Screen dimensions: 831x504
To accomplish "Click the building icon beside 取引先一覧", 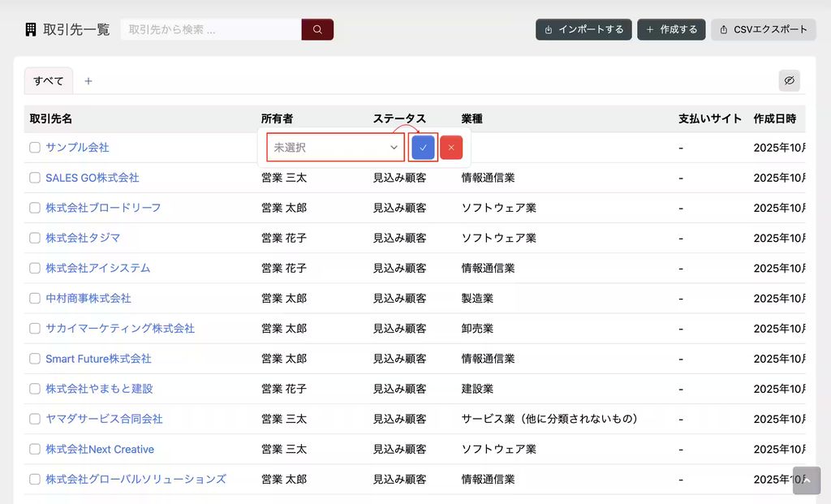I will 31,30.
